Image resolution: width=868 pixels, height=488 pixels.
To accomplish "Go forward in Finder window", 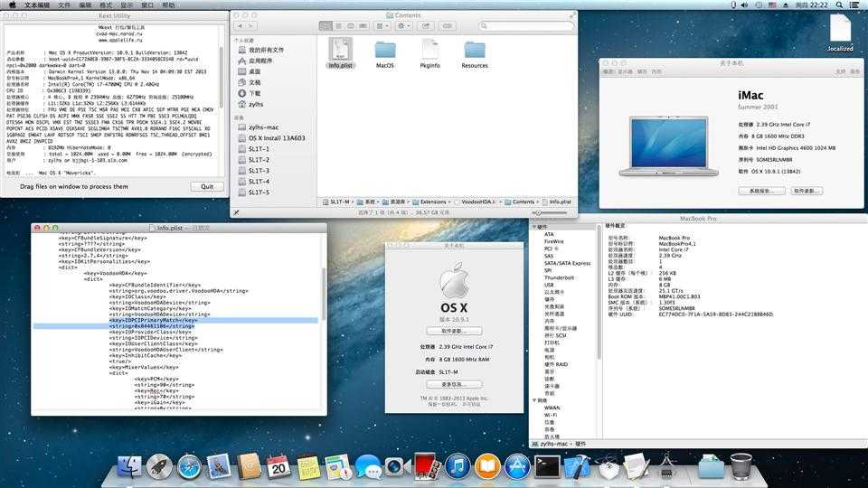I will point(250,26).
